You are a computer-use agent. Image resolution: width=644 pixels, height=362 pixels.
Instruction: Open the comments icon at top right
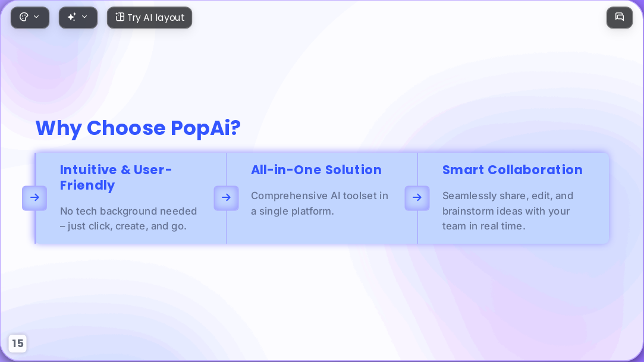(620, 17)
